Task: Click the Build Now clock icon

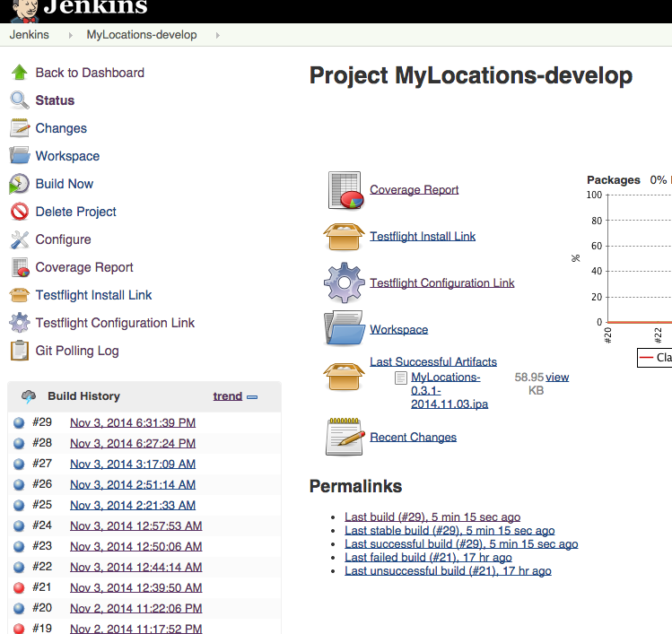Action: coord(19,184)
